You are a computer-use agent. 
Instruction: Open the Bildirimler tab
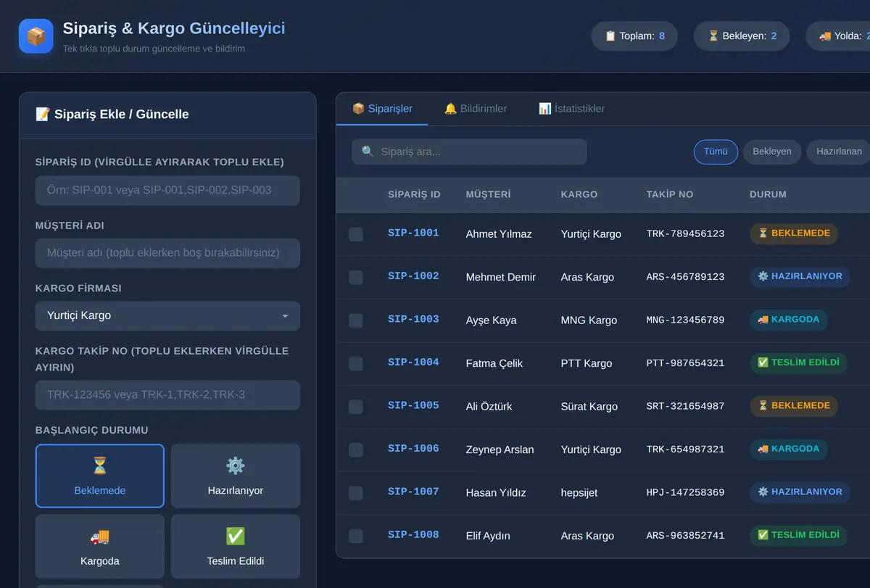[476, 109]
